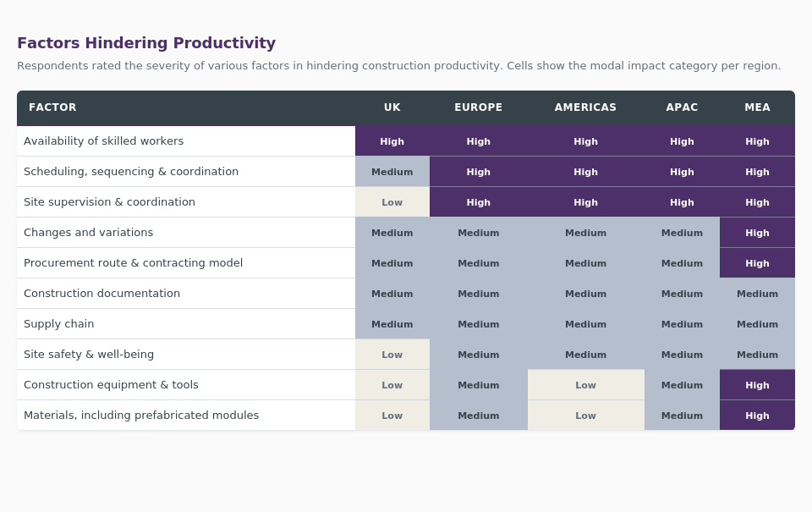
Task: Select Procurement route & contracting model label
Action: pyautogui.click(x=133, y=263)
